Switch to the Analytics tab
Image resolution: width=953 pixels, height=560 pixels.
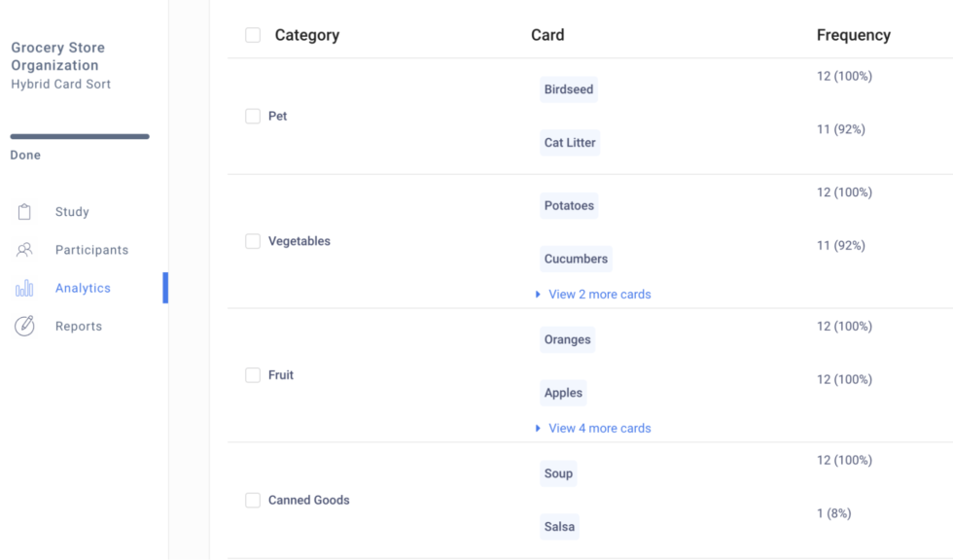point(83,287)
